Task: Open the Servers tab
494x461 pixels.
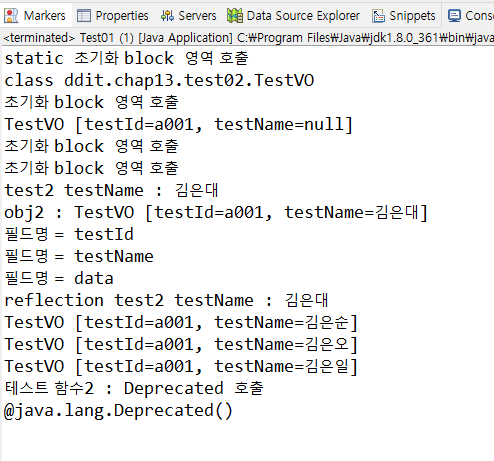Action: click(x=189, y=15)
